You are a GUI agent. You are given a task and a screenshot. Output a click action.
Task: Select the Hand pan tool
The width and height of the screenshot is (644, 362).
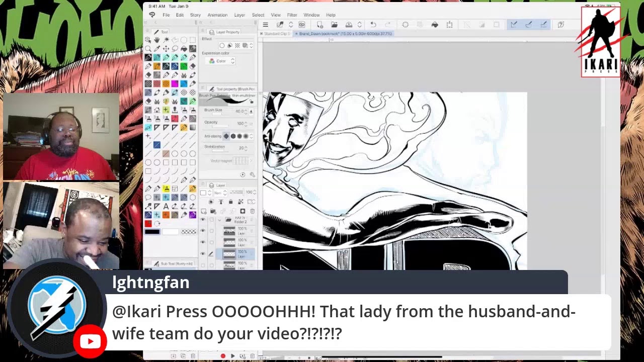[x=157, y=40]
